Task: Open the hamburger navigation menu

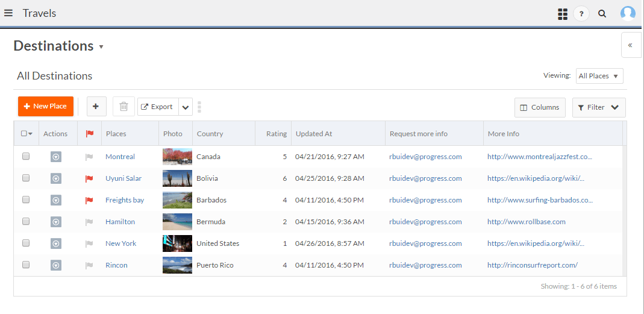Action: tap(8, 13)
